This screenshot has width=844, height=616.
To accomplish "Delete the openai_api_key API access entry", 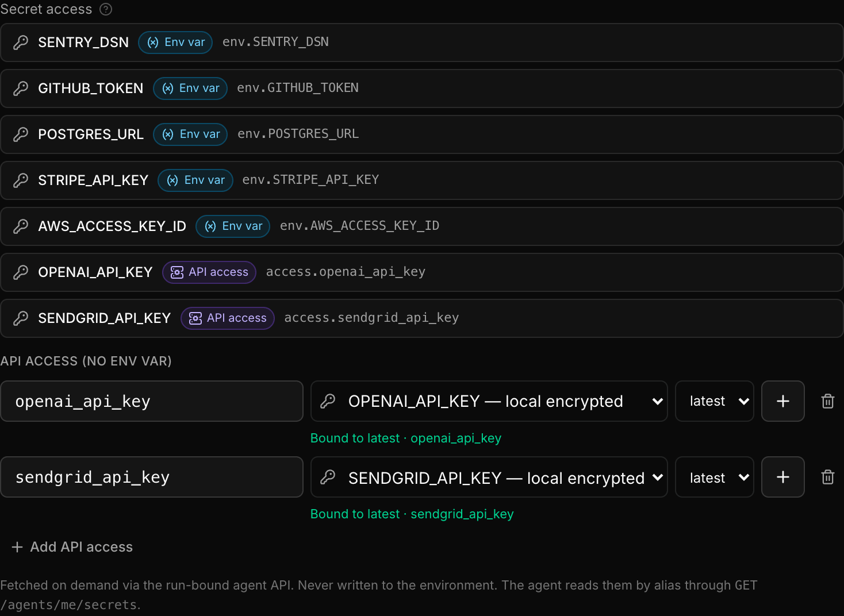I will (x=828, y=401).
